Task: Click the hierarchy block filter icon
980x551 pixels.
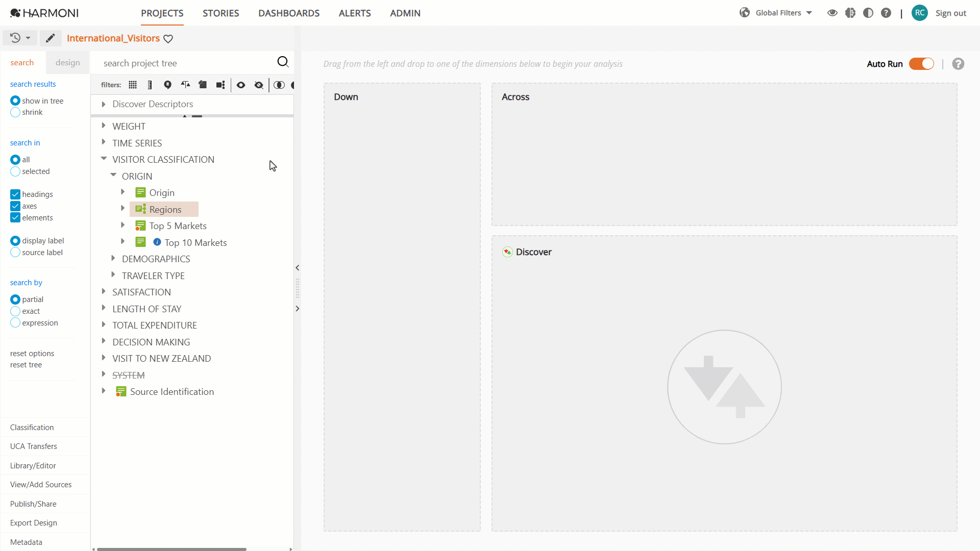Action: pos(220,85)
